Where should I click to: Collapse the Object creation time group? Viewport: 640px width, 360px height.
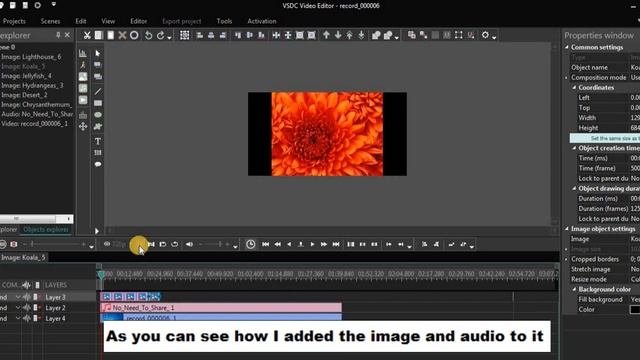click(x=574, y=148)
